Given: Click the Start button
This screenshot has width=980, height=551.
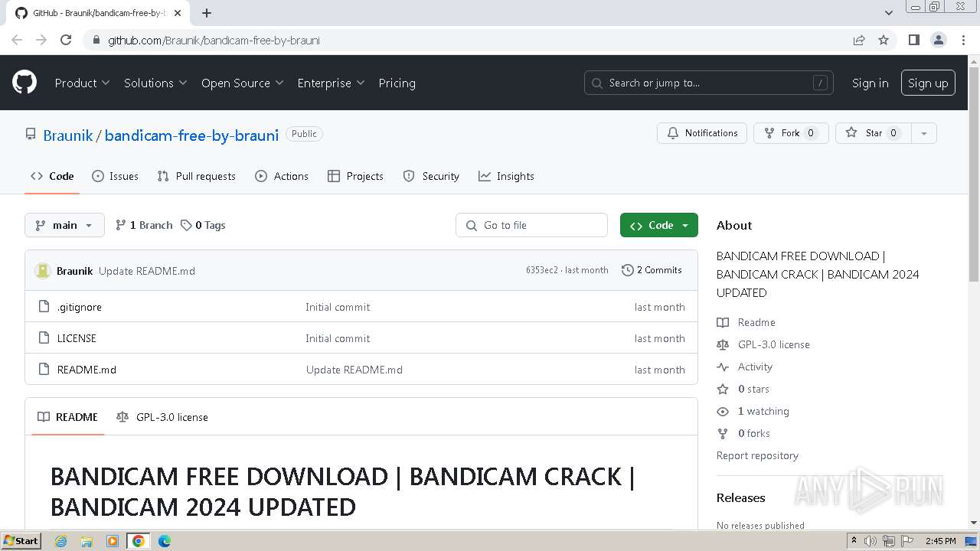Looking at the screenshot, I should point(21,541).
